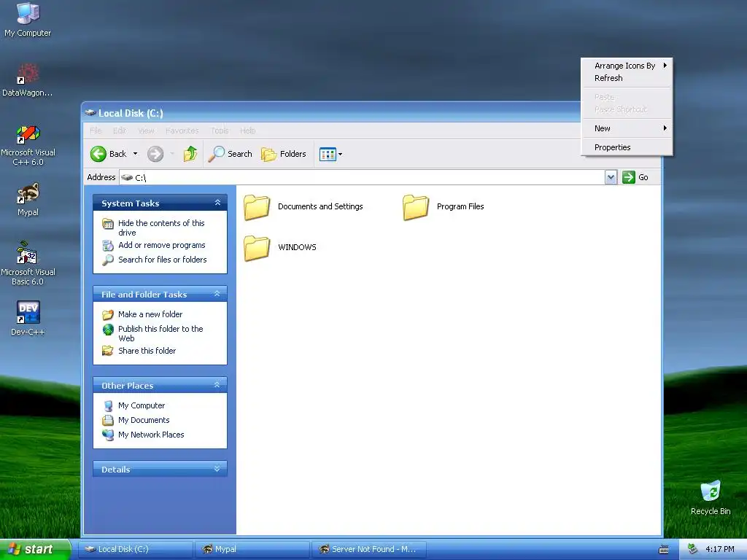Switch to Server Not Found taskbar button
Screen dimensions: 747x560
click(368, 550)
